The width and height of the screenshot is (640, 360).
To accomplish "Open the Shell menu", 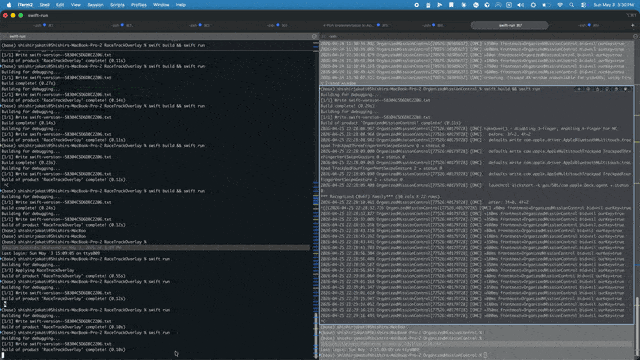I will point(44,5).
